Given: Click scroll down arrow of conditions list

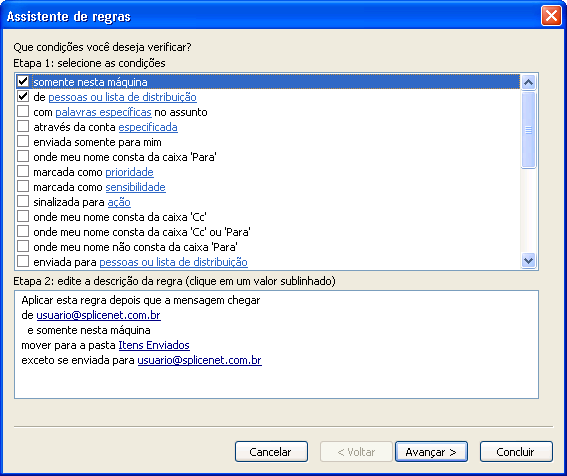Looking at the screenshot, I should (528, 260).
